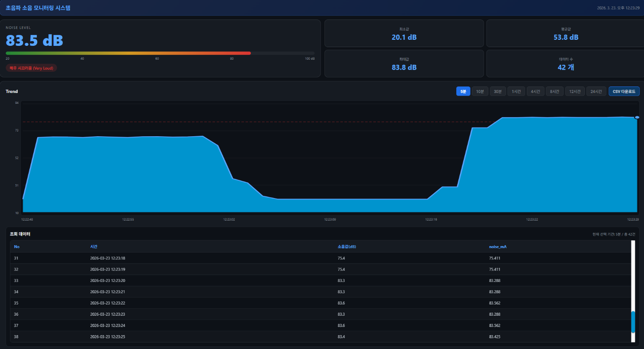Select the 4시간 time range

535,91
